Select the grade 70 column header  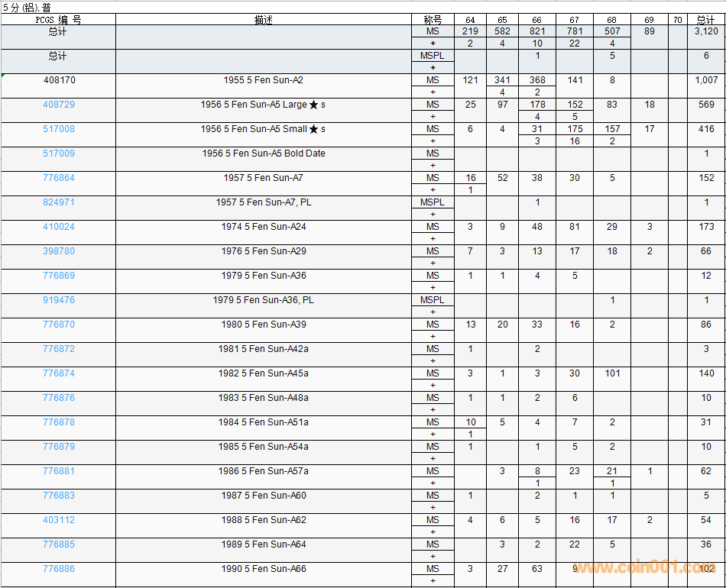tap(677, 20)
